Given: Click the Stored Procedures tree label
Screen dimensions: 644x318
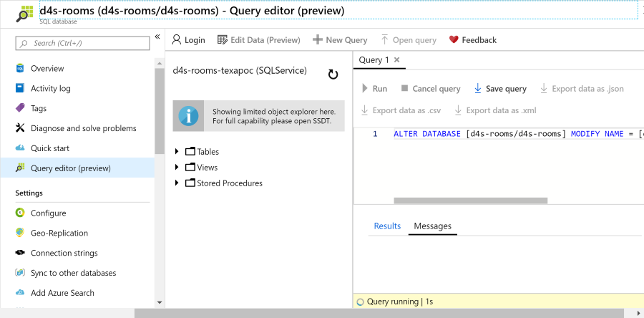Looking at the screenshot, I should click(x=230, y=183).
